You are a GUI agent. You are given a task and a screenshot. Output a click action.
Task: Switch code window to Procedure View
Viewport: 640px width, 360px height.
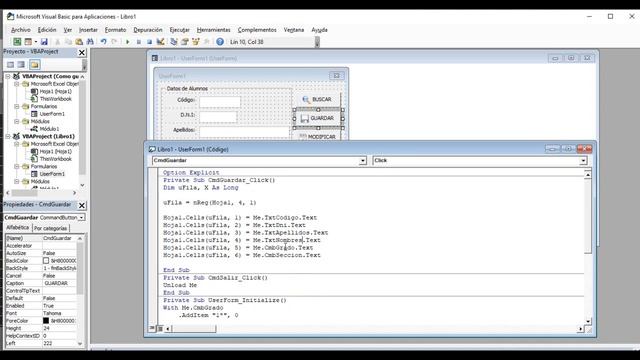point(152,328)
